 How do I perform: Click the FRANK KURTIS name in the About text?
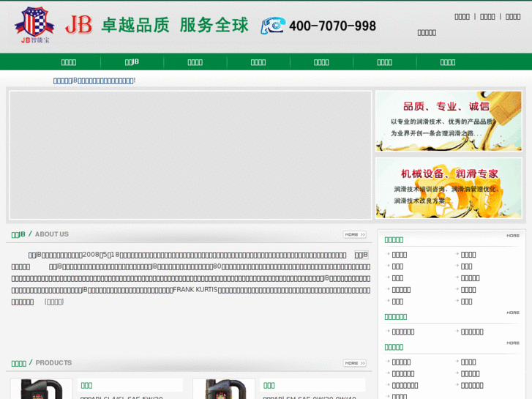(195, 290)
